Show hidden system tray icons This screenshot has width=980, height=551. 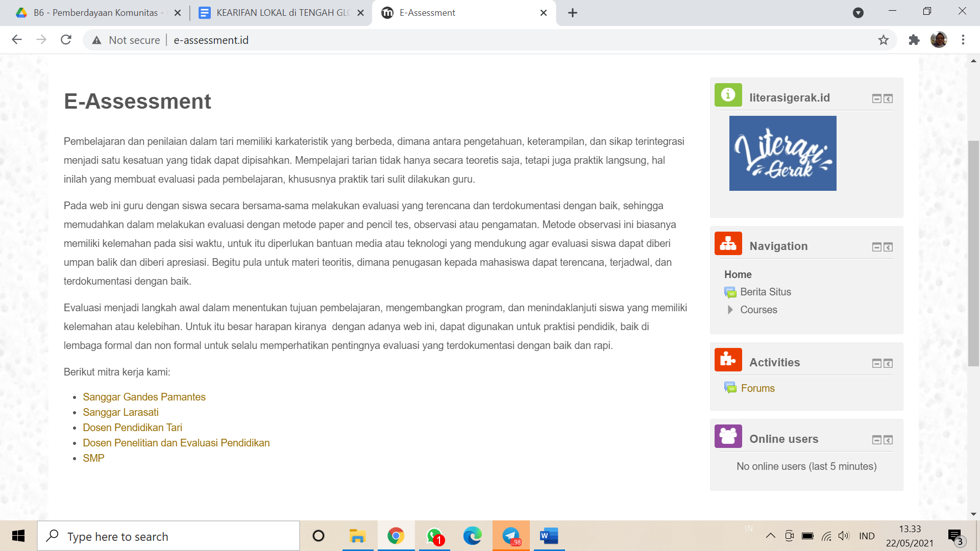pos(771,536)
